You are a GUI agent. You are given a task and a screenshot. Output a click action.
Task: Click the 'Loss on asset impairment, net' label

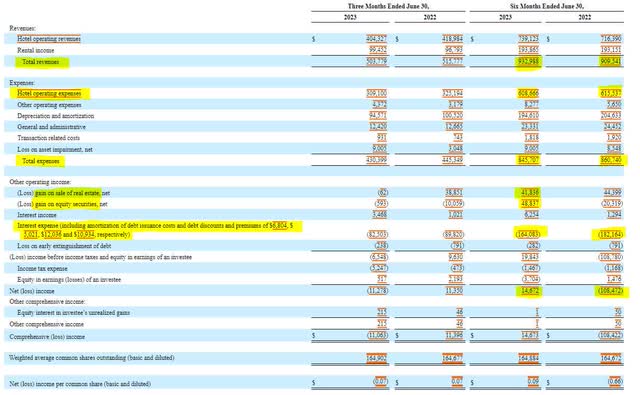55,149
